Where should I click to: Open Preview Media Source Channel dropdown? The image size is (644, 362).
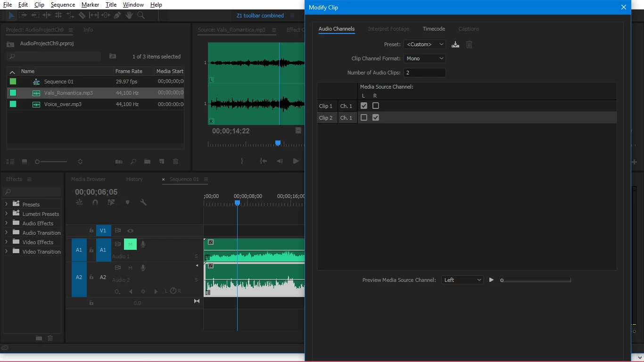tap(462, 280)
